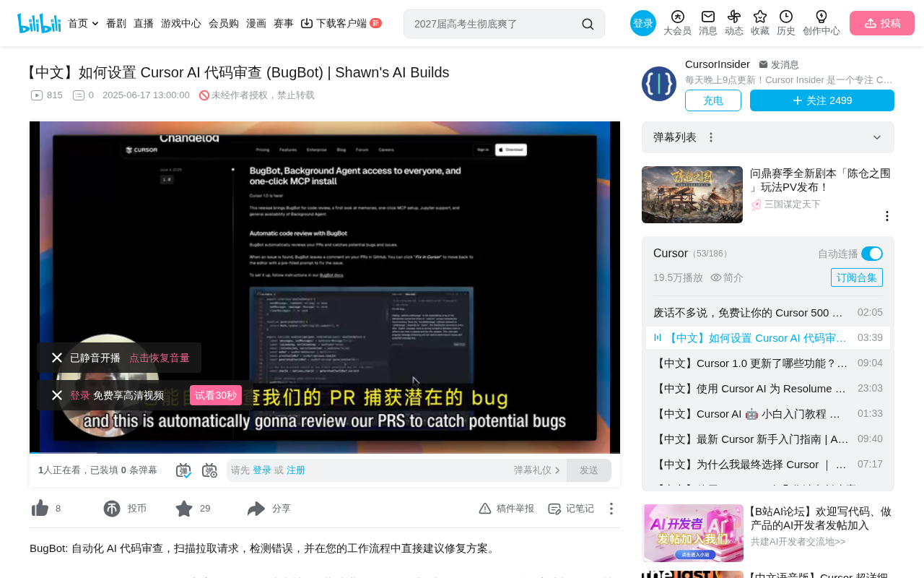Viewport: 924px width, 578px height.
Task: Dismiss the 已静音开播 notice
Action: point(57,358)
